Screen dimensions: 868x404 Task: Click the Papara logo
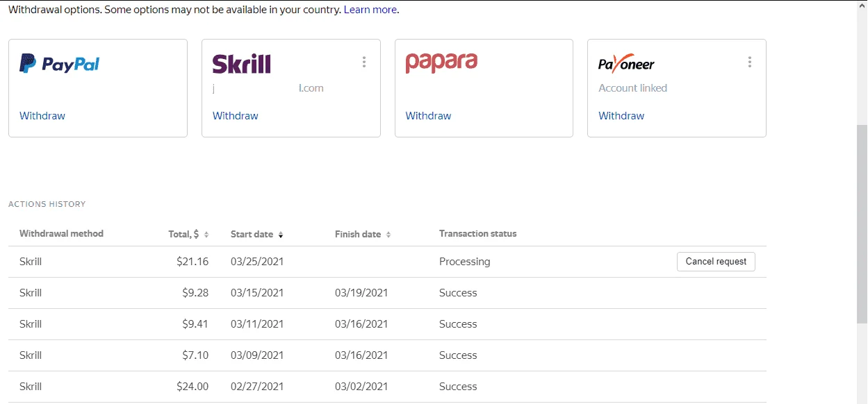(441, 62)
